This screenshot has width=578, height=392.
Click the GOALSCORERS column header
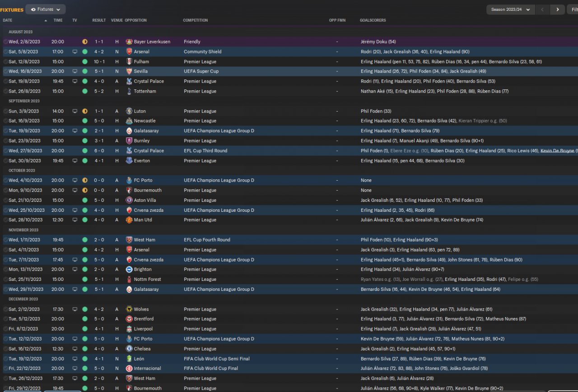click(x=373, y=20)
